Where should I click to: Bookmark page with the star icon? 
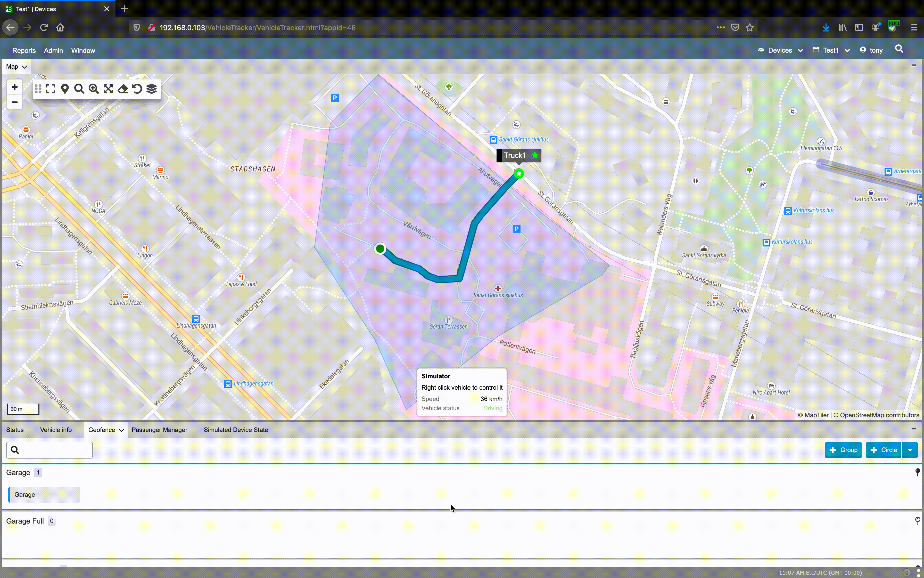tap(749, 28)
